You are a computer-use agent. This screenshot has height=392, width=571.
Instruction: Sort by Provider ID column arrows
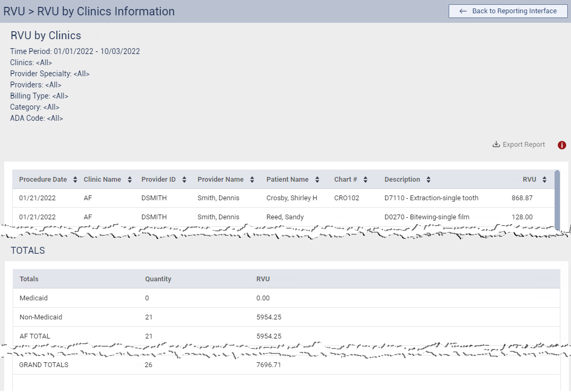[184, 180]
